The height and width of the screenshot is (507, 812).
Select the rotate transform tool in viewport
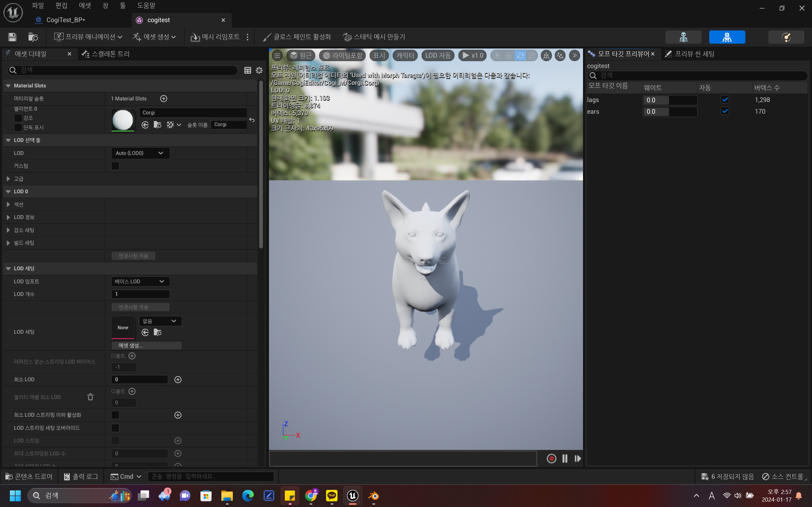click(x=520, y=56)
